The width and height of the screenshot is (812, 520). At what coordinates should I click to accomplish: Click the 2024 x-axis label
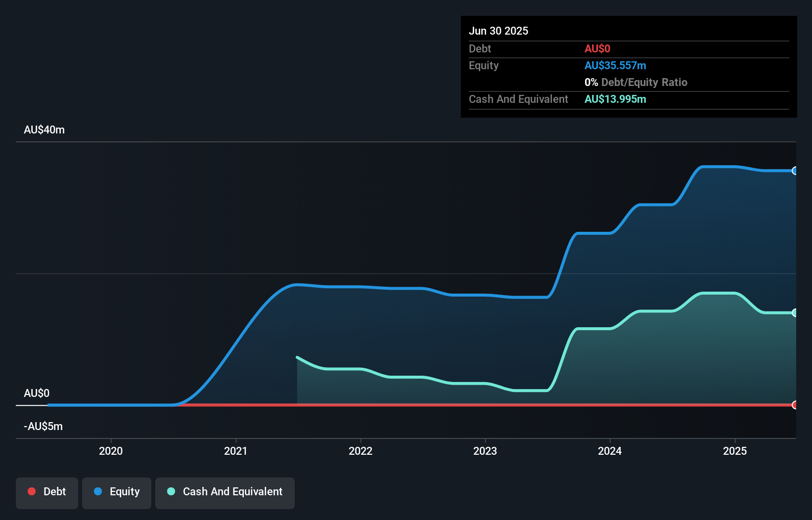point(610,451)
